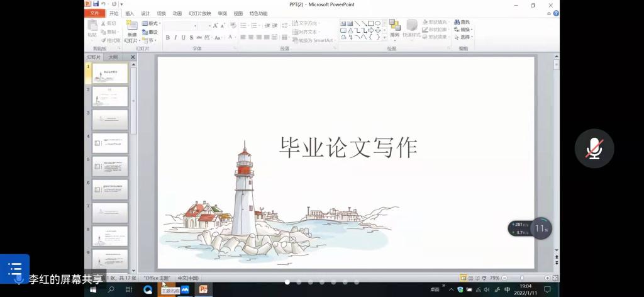Screen dimensions: 644x297
Task: Click the Windows search icon in taskbar
Action: (111, 289)
